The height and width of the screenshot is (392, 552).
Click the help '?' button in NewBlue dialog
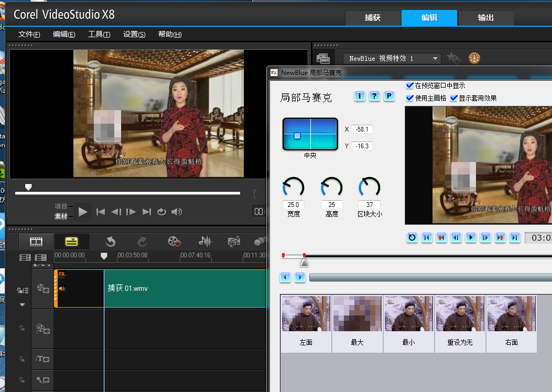point(374,96)
